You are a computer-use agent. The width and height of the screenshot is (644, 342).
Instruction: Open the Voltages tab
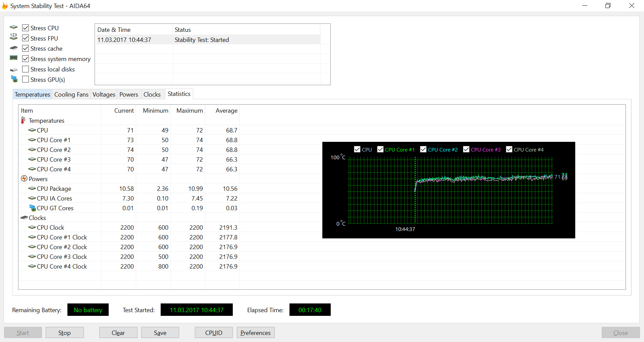tap(104, 94)
